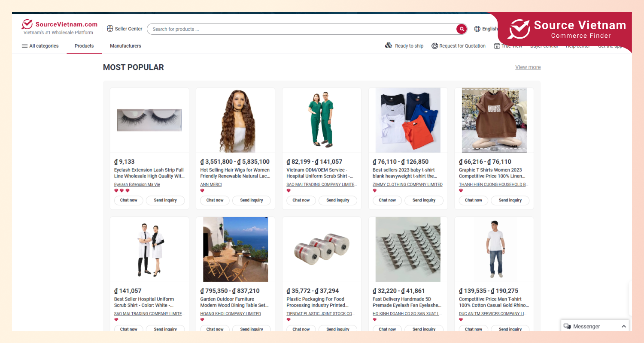This screenshot has width=644, height=343.
Task: Click Chat now on Hair Wigs product
Action: pyautogui.click(x=215, y=200)
